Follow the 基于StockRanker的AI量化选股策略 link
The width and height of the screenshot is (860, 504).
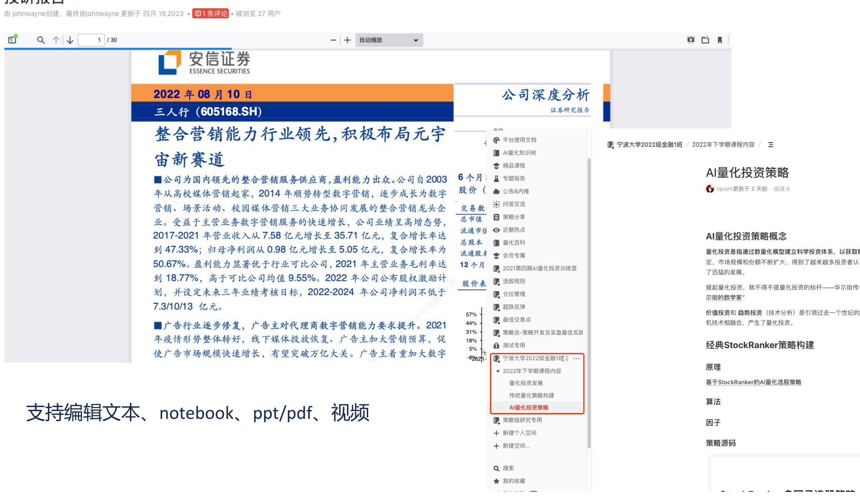pos(753,382)
